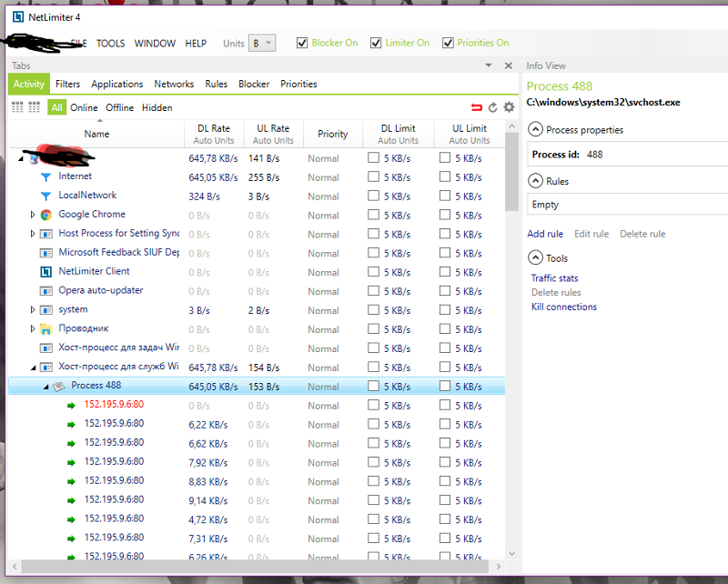Click connection arrow for the 9,14 KB/s row
This screenshot has height=584, width=728.
click(x=71, y=501)
